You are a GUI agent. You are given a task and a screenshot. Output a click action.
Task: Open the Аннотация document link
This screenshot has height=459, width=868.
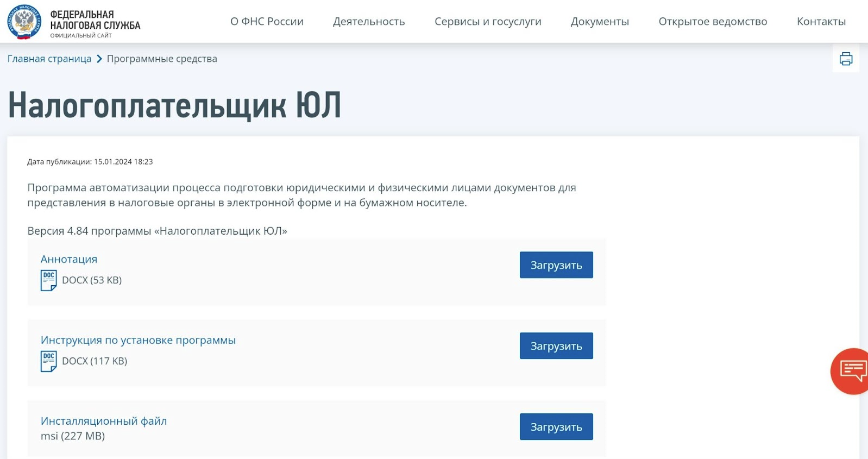[69, 259]
